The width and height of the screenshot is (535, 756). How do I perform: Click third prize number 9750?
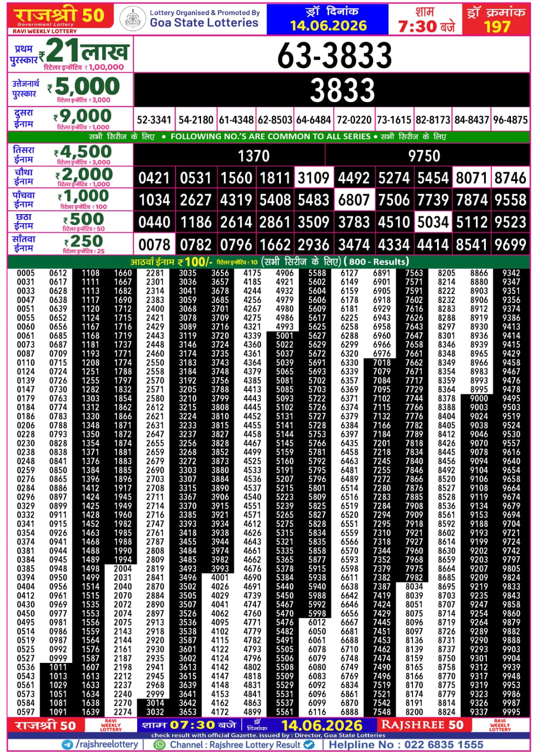(x=424, y=156)
